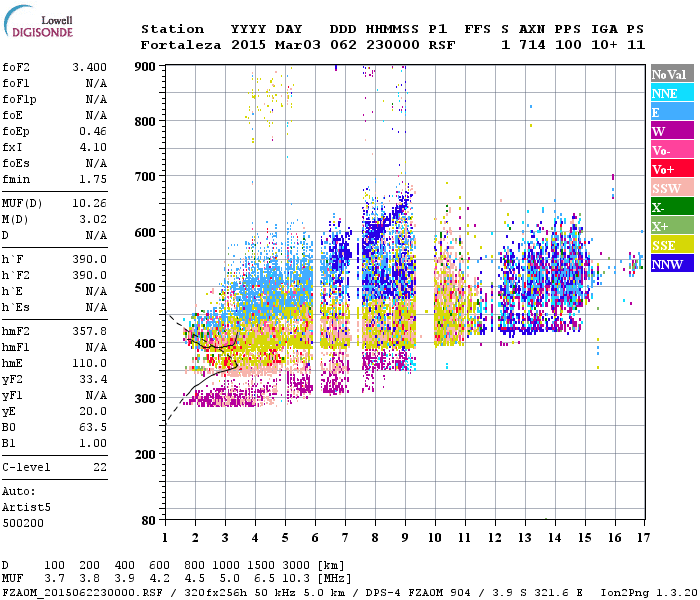Click the Lowell Digisonde logo
Viewport: 700px width, 600px height.
point(39,21)
